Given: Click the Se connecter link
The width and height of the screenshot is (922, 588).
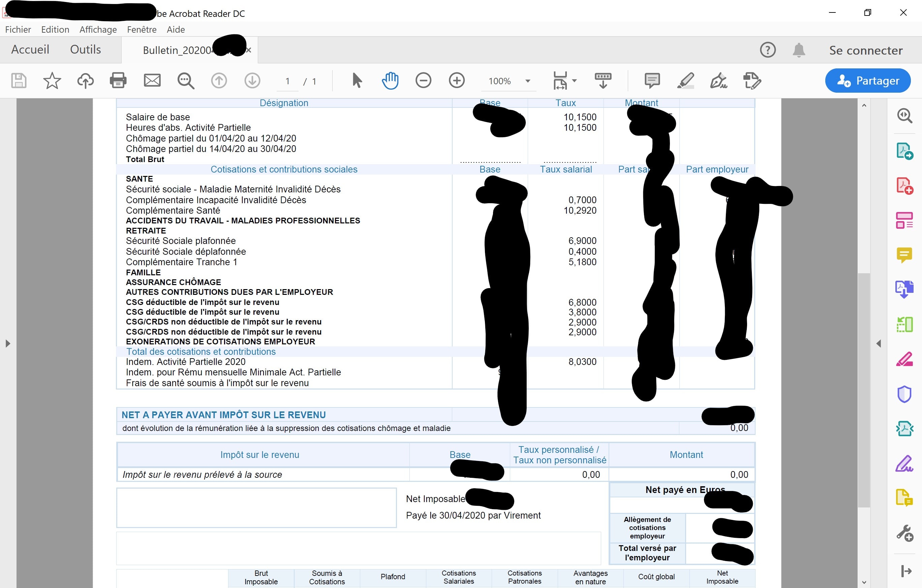Looking at the screenshot, I should click(x=866, y=50).
